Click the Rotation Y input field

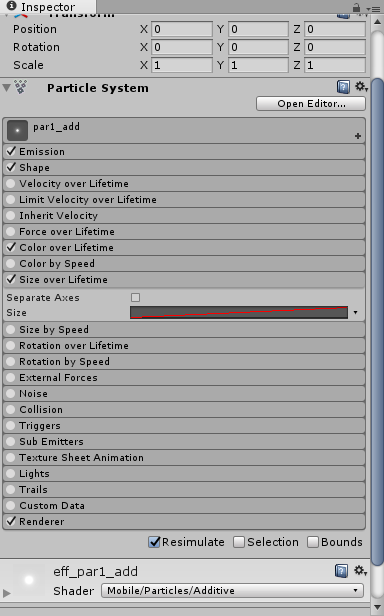click(x=258, y=47)
